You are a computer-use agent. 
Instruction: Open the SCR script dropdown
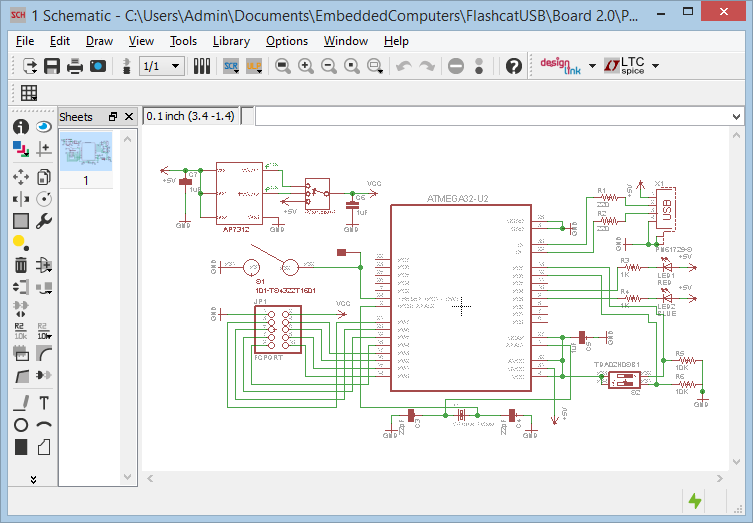click(231, 66)
